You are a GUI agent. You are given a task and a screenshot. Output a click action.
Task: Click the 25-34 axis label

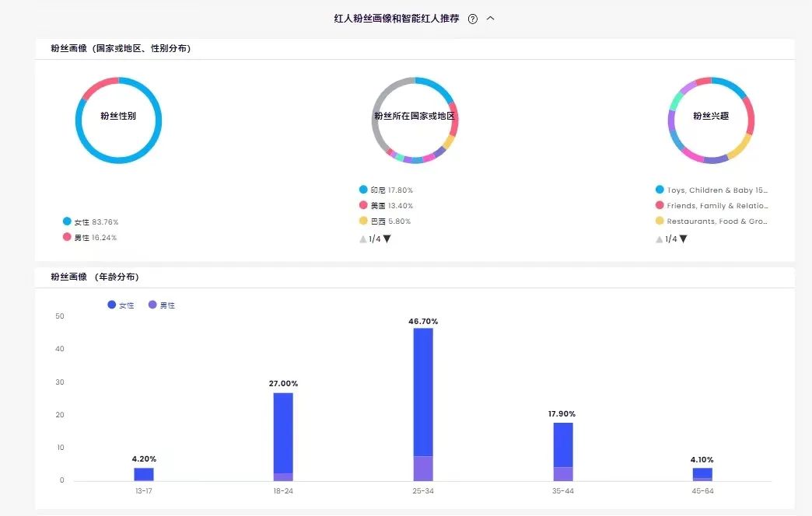coord(423,490)
